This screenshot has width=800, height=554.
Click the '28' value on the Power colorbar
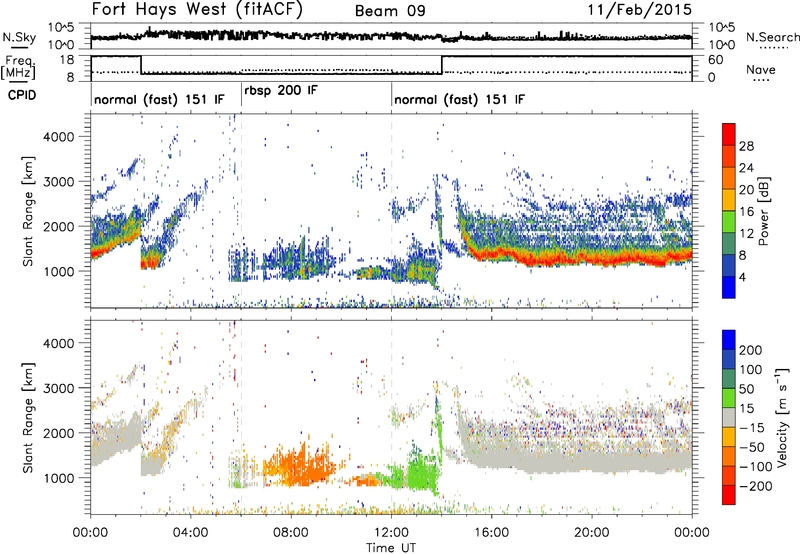point(746,146)
